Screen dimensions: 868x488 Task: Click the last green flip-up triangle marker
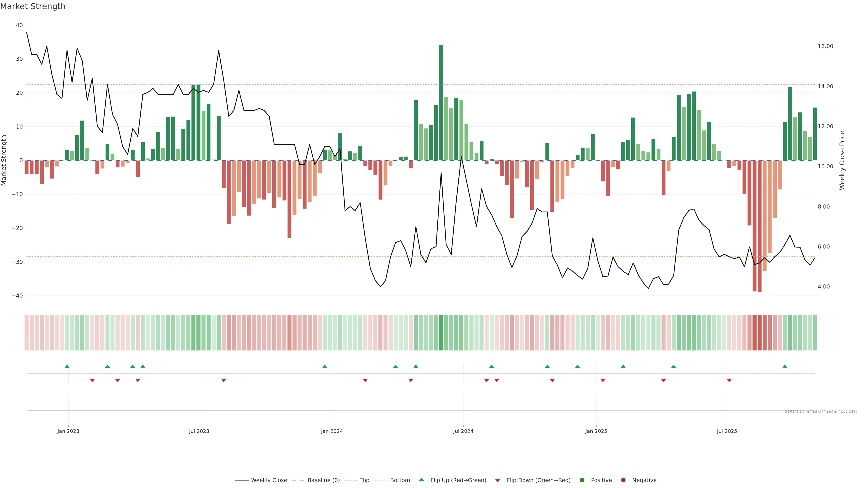coord(785,366)
